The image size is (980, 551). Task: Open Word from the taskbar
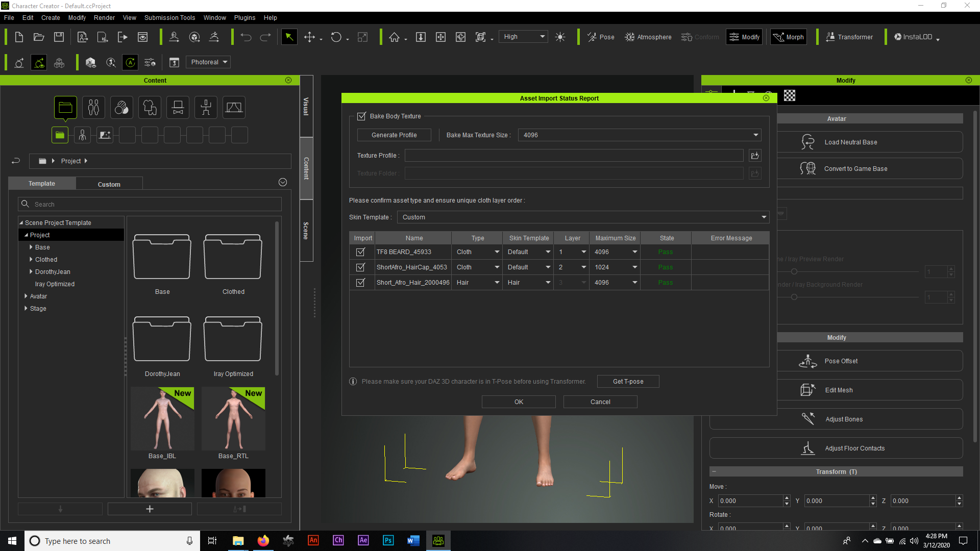tap(413, 541)
